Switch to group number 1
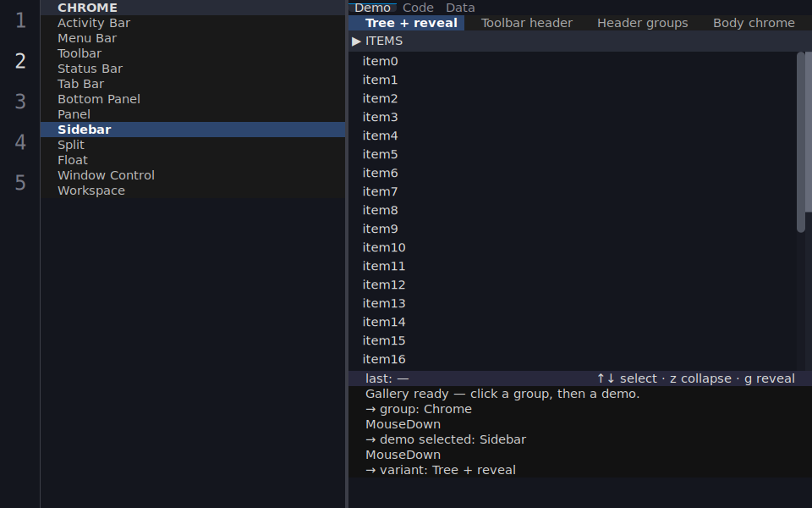The height and width of the screenshot is (508, 812). coord(20,20)
